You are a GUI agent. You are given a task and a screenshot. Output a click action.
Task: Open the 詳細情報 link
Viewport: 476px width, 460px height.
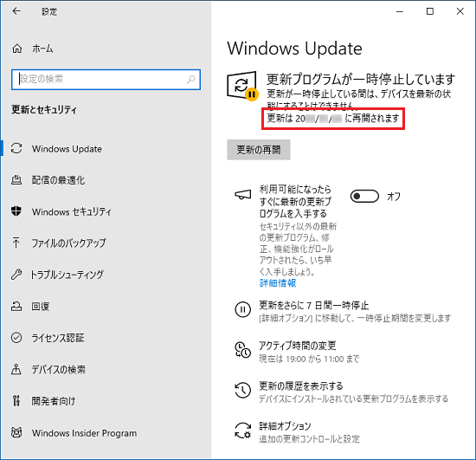click(278, 283)
